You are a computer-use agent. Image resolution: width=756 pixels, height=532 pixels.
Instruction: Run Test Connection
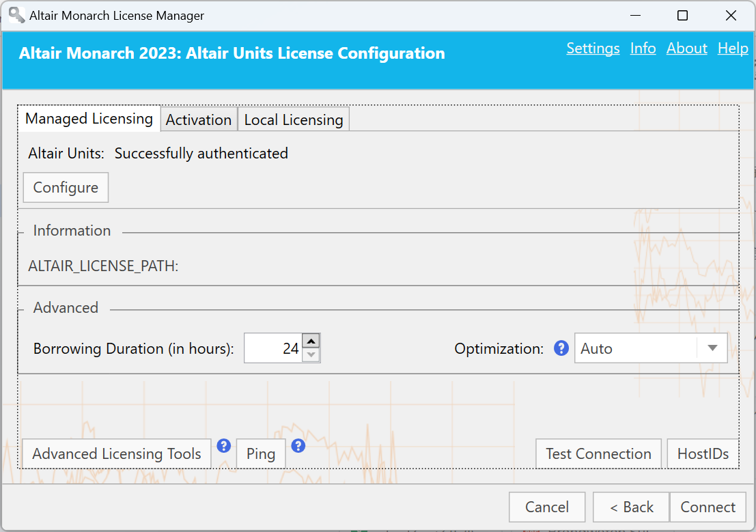click(598, 454)
